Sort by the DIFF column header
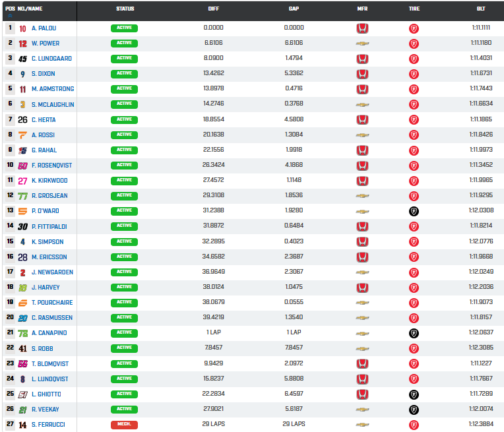This screenshot has width=504, height=432. click(x=213, y=9)
